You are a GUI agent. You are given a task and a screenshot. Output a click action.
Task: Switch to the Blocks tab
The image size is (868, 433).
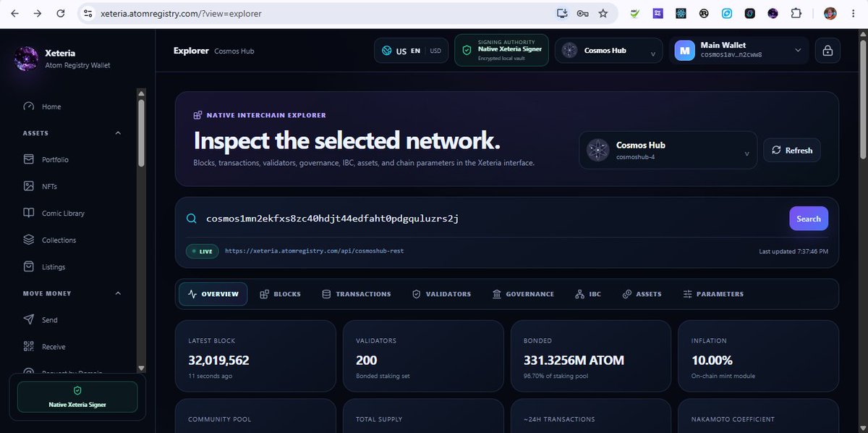coord(281,294)
